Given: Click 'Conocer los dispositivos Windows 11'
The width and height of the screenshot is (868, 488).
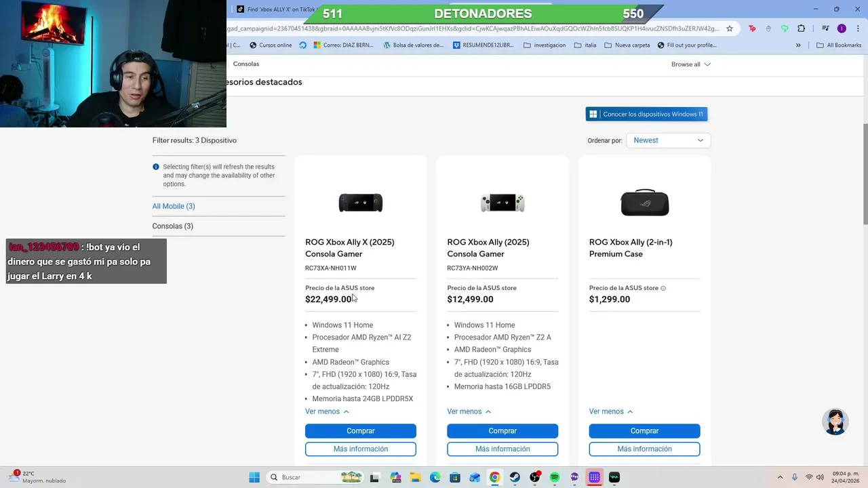Looking at the screenshot, I should pyautogui.click(x=646, y=114).
